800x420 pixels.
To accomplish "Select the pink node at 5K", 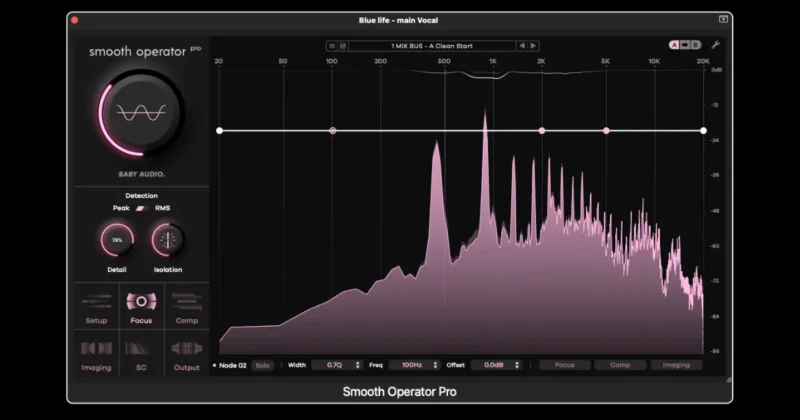I will coord(606,131).
